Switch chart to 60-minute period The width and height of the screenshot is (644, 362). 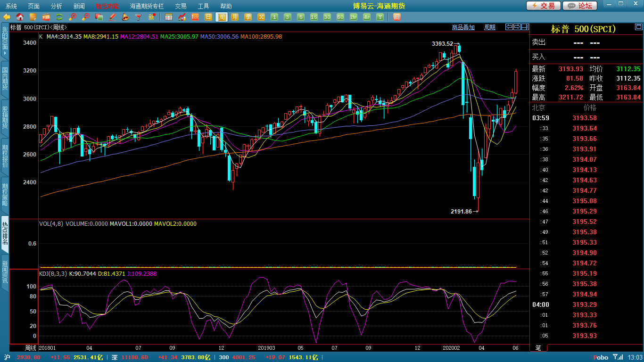point(340,17)
